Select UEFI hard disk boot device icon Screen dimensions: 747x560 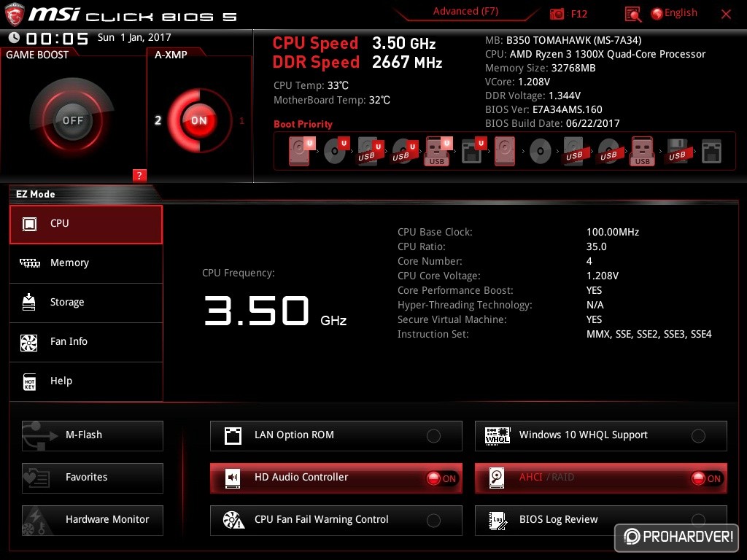[x=301, y=151]
